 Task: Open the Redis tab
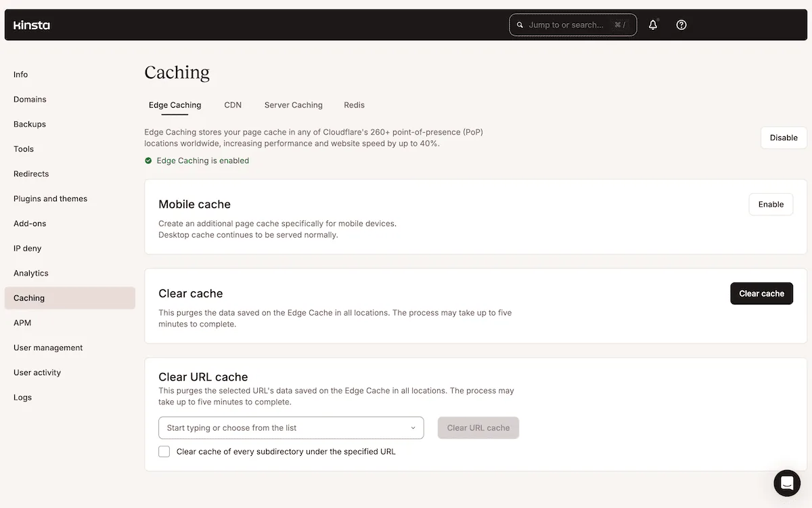[x=354, y=105]
